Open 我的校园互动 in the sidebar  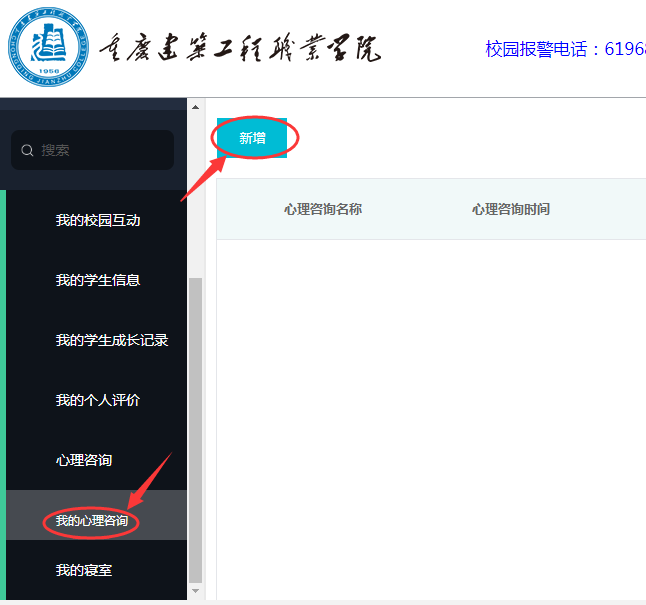click(97, 220)
